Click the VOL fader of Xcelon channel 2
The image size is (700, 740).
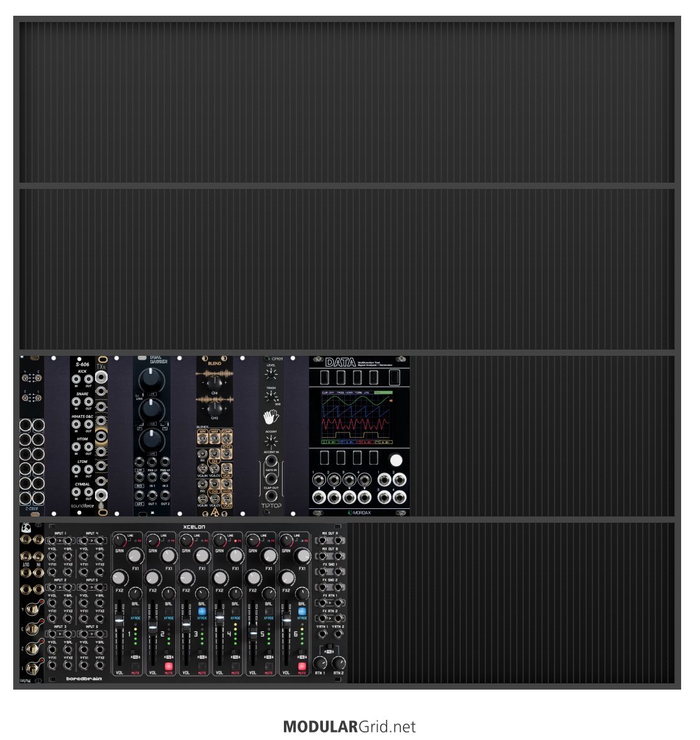[x=153, y=627]
